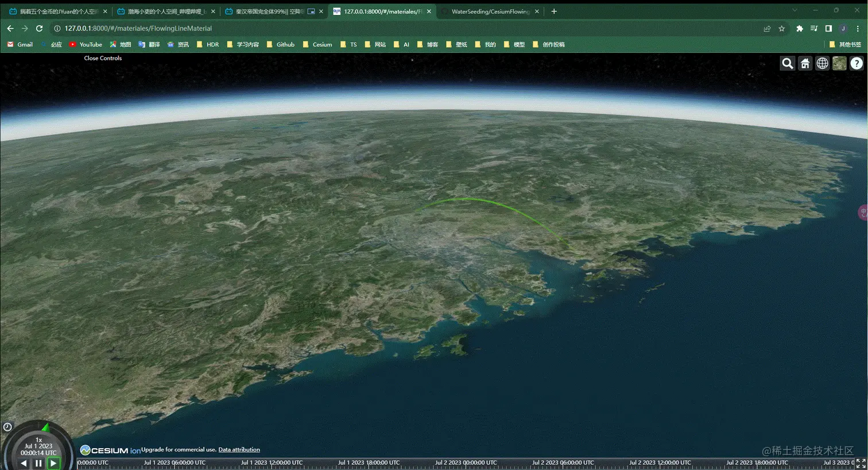The height and width of the screenshot is (470, 868).
Task: Open the 地图 bookmark
Action: (x=121, y=44)
